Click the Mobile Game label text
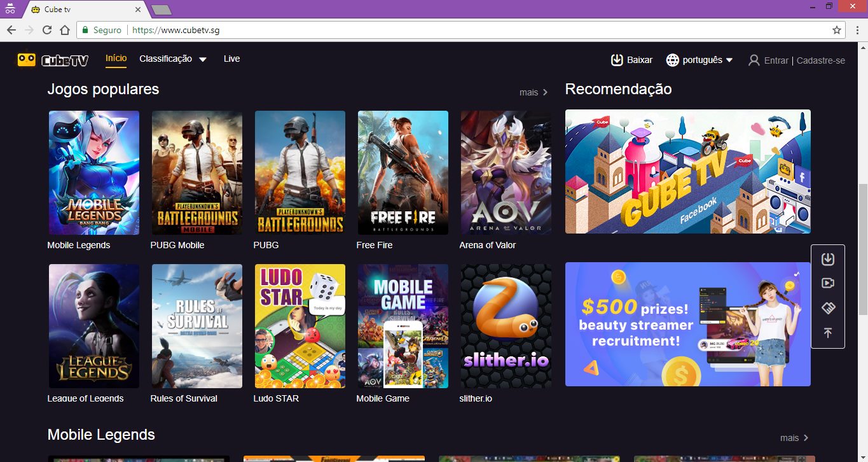 click(383, 398)
